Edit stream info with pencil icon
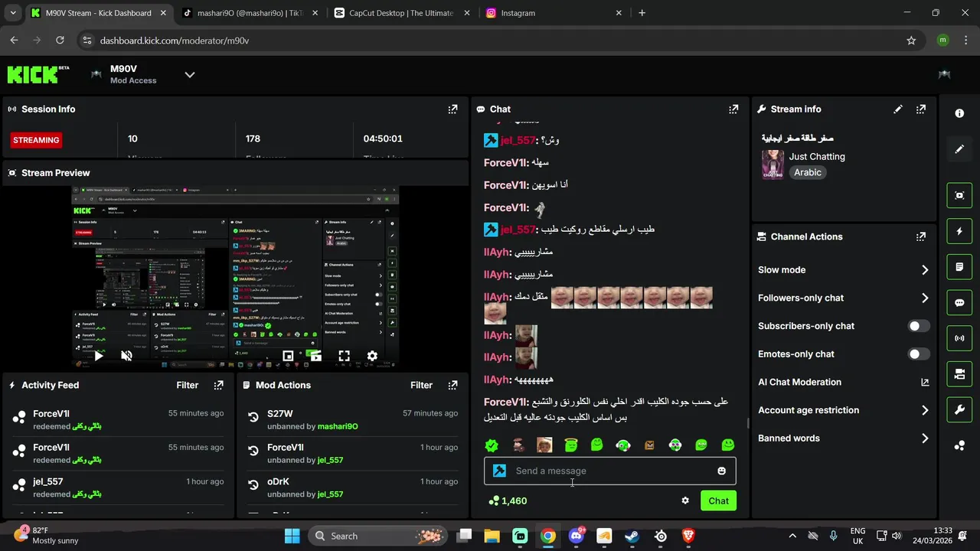Screen dimensions: 980x551 898,109
